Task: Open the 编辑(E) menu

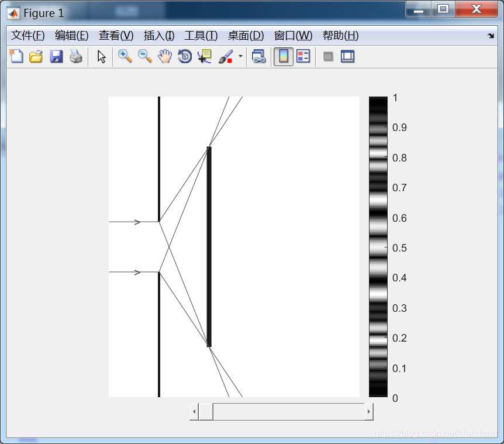Action: coord(72,36)
